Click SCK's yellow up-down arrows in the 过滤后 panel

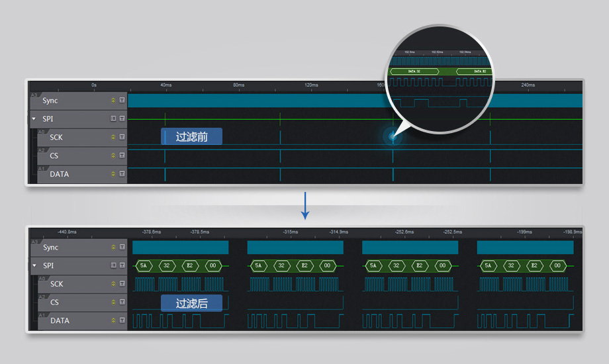pos(113,283)
